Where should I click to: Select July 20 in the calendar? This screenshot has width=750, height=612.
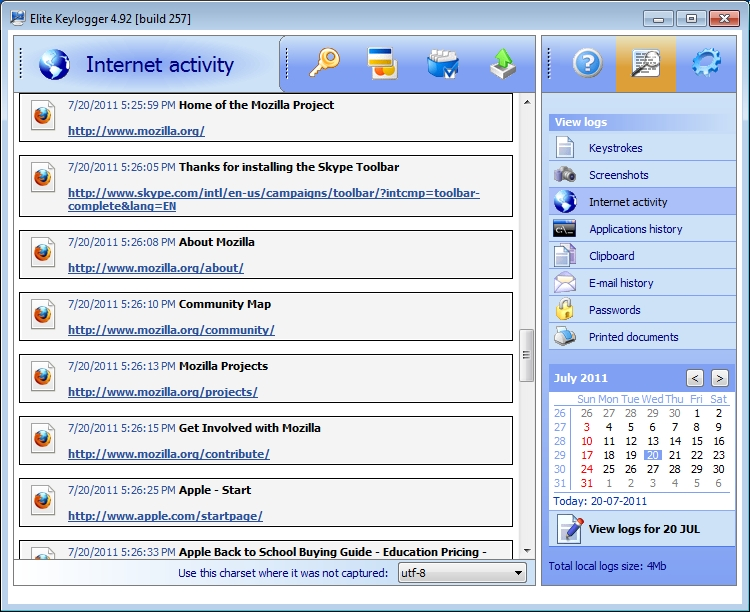pyautogui.click(x=653, y=455)
